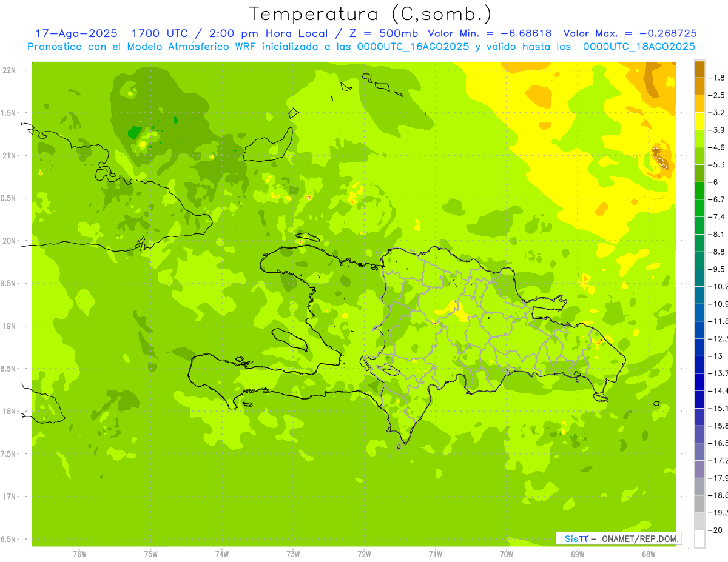This screenshot has width=728, height=562.
Task: Click the '-4.6' legend value
Action: click(x=717, y=147)
